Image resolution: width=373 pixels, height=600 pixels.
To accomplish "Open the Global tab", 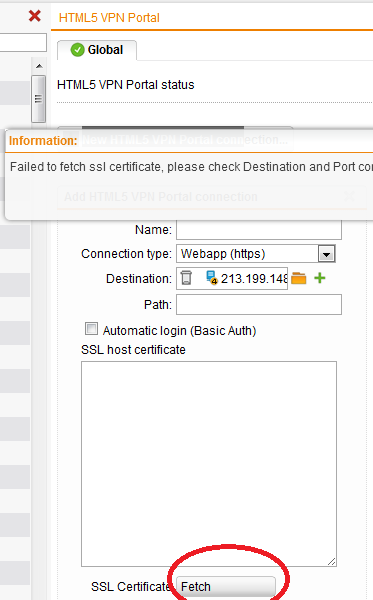I will [97, 50].
